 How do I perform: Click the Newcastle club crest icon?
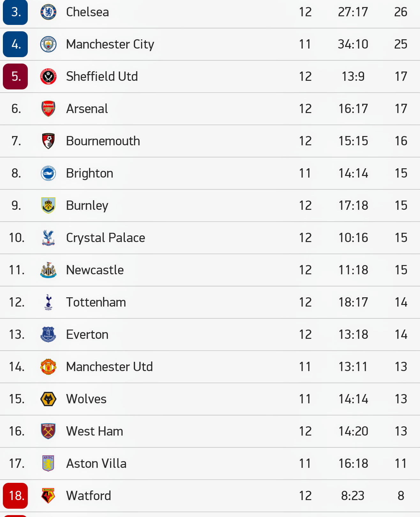(49, 270)
